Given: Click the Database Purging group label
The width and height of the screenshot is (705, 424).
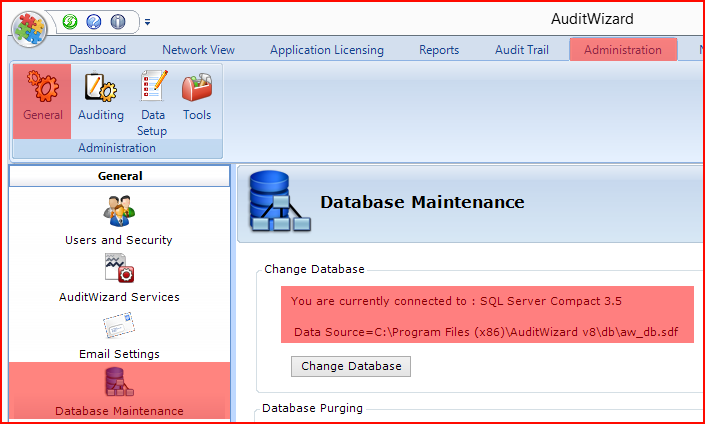Looking at the screenshot, I should [312, 408].
